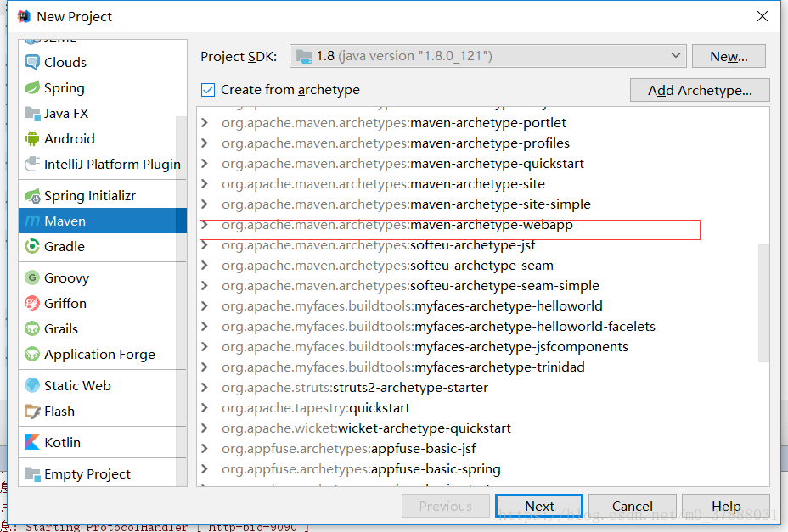788x532 pixels.
Task: Click the IntelliJ Platform Plugin icon
Action: 32,165
